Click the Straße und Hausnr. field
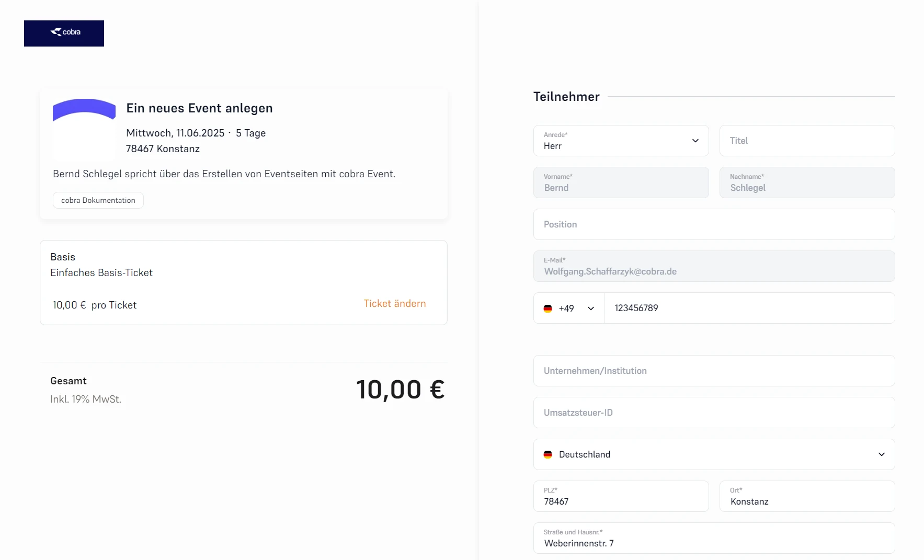Screen dimensions: 924x560 coord(714,539)
